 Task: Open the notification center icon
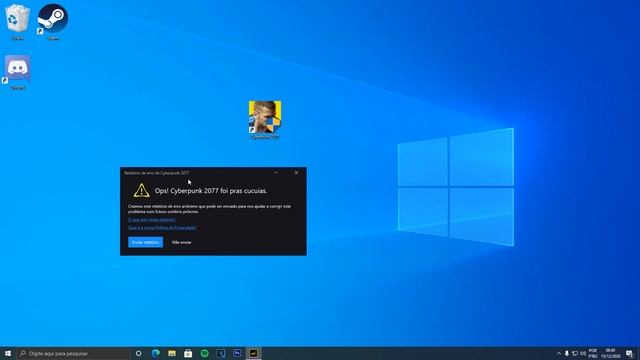pos(629,353)
